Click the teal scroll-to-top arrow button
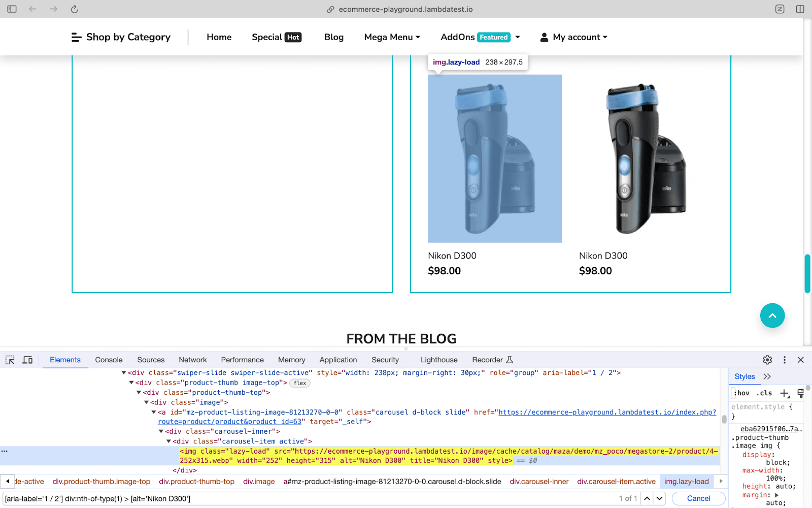This screenshot has height=508, width=812. [772, 315]
